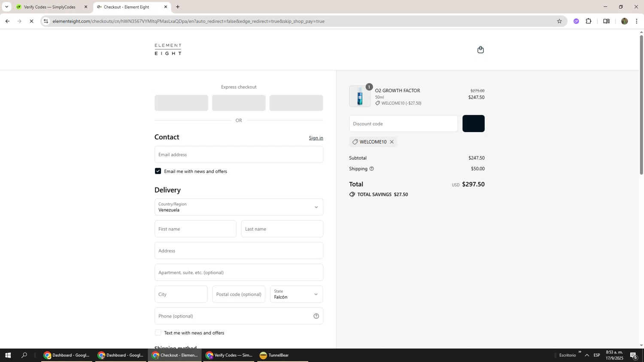Open the Escritorio desktop toolbar
644x362 pixels.
click(567, 355)
